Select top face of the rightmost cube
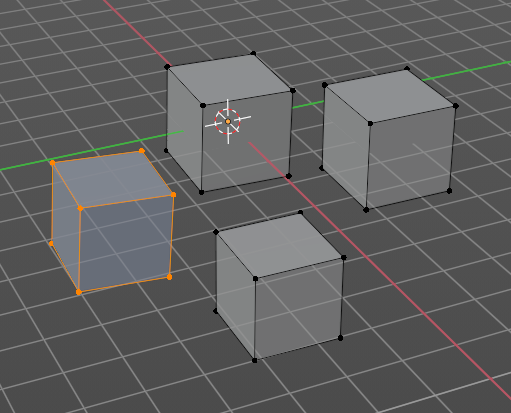 pyautogui.click(x=390, y=96)
